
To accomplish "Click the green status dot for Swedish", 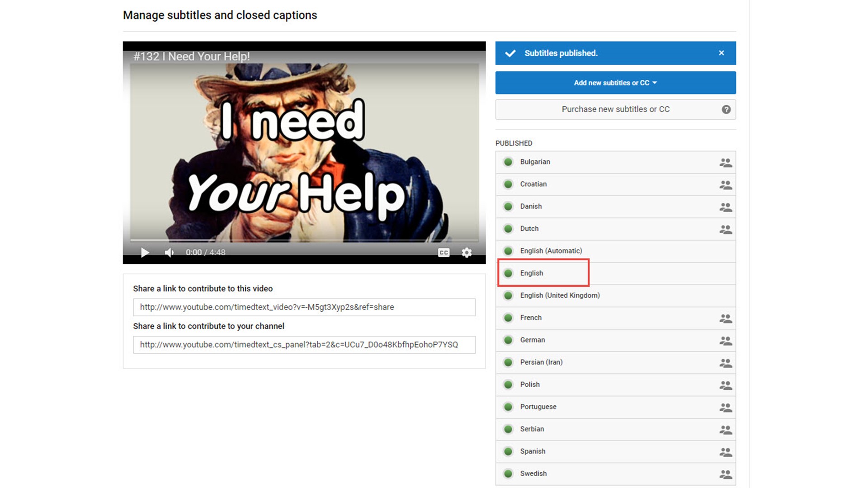I will 508,474.
